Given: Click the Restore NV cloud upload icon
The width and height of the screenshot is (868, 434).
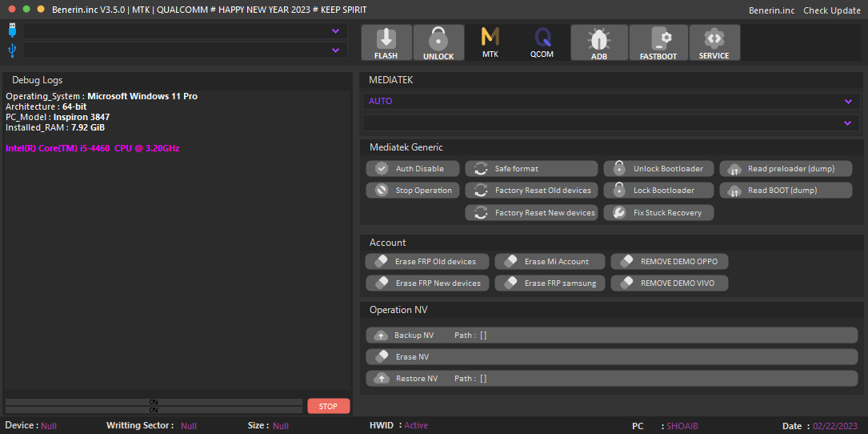Looking at the screenshot, I should (381, 379).
